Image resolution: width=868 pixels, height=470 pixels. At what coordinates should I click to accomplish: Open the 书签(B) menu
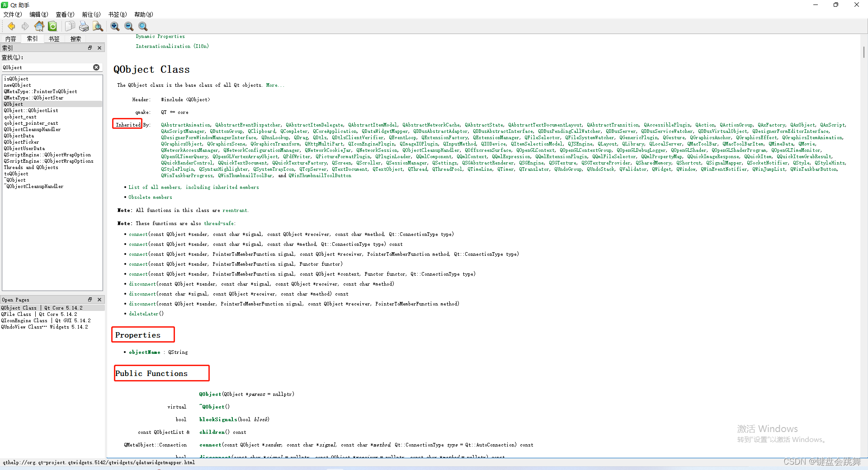(x=118, y=14)
